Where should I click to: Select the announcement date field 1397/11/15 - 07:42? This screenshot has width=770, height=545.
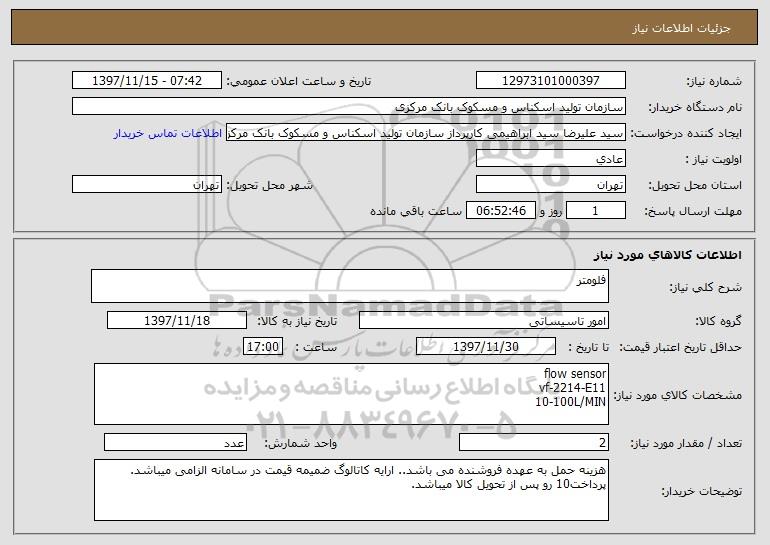(x=147, y=80)
